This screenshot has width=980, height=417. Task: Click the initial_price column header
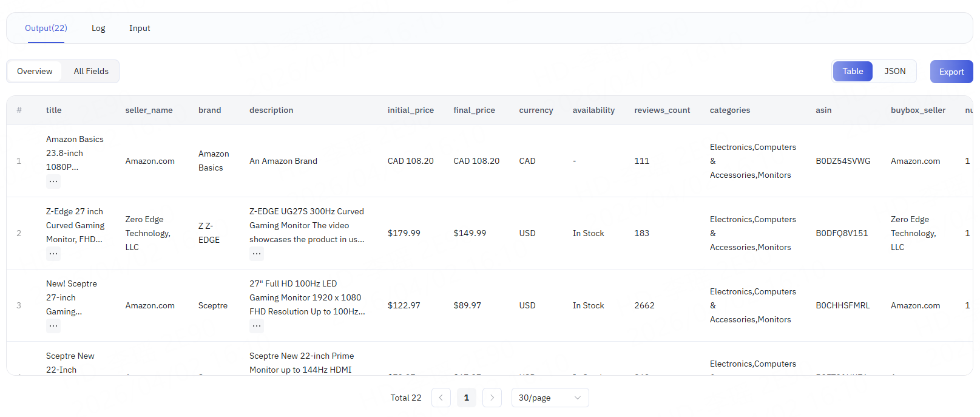411,110
